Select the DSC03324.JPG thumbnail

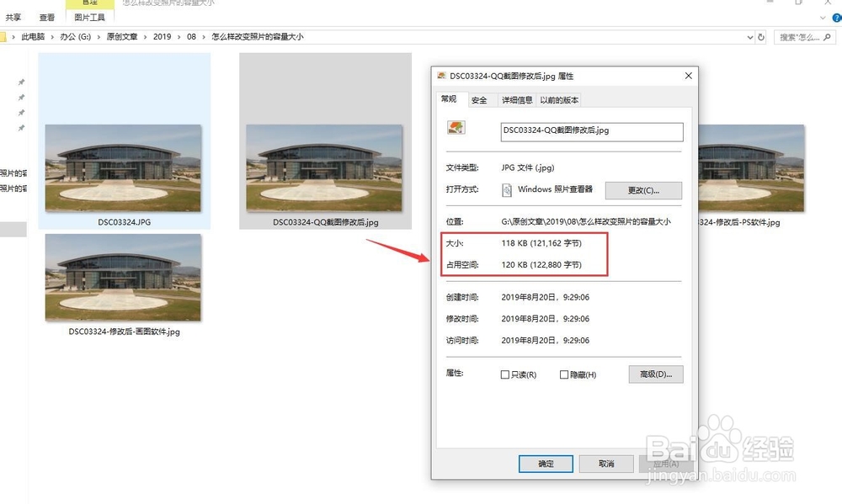coord(123,168)
